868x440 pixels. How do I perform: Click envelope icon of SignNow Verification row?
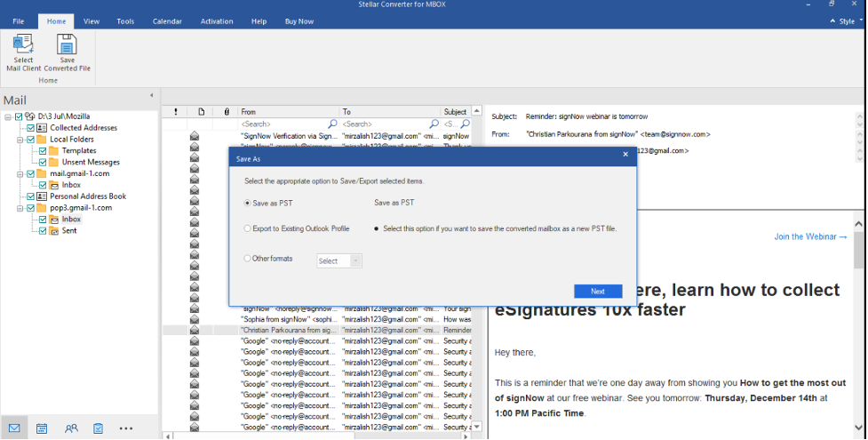pyautogui.click(x=195, y=136)
